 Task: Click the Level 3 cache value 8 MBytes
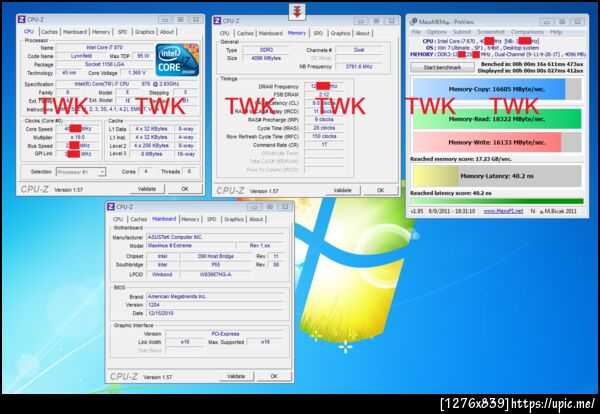click(x=151, y=154)
